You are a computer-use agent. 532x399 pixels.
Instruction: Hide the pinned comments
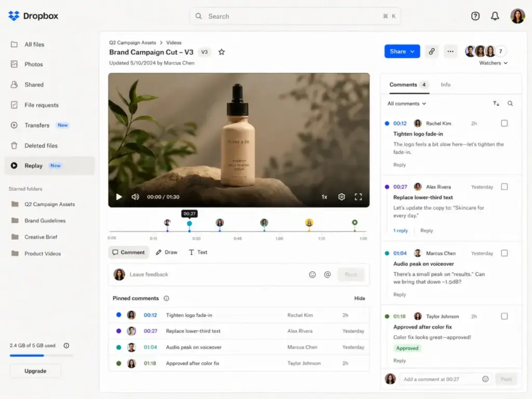pos(360,298)
